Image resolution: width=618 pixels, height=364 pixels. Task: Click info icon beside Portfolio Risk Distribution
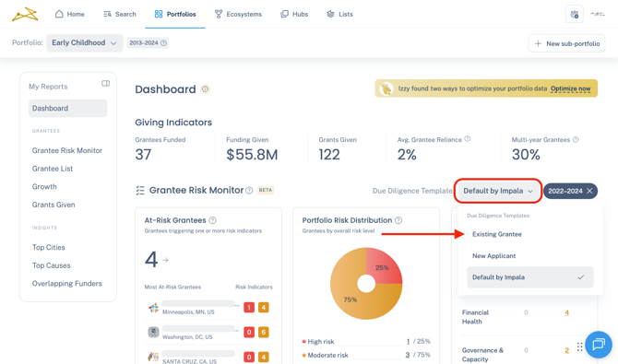[x=398, y=220]
